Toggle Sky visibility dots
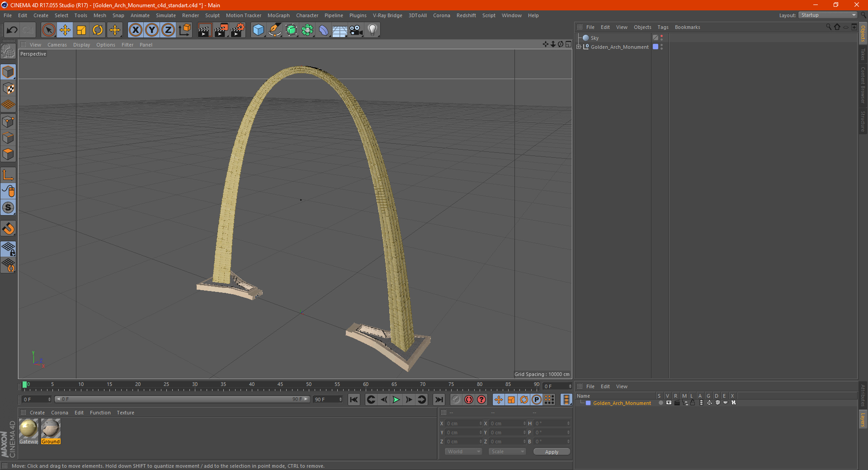The image size is (868, 470). click(x=662, y=38)
